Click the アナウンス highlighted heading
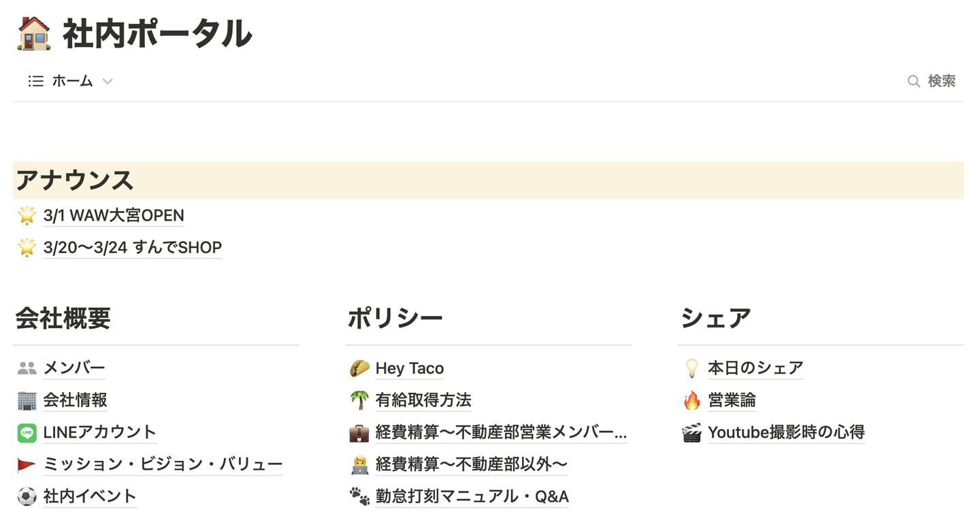Screen dimensions: 980x516 pyautogui.click(x=75, y=180)
